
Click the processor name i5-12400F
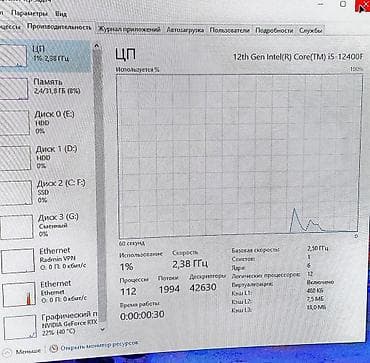coord(298,56)
